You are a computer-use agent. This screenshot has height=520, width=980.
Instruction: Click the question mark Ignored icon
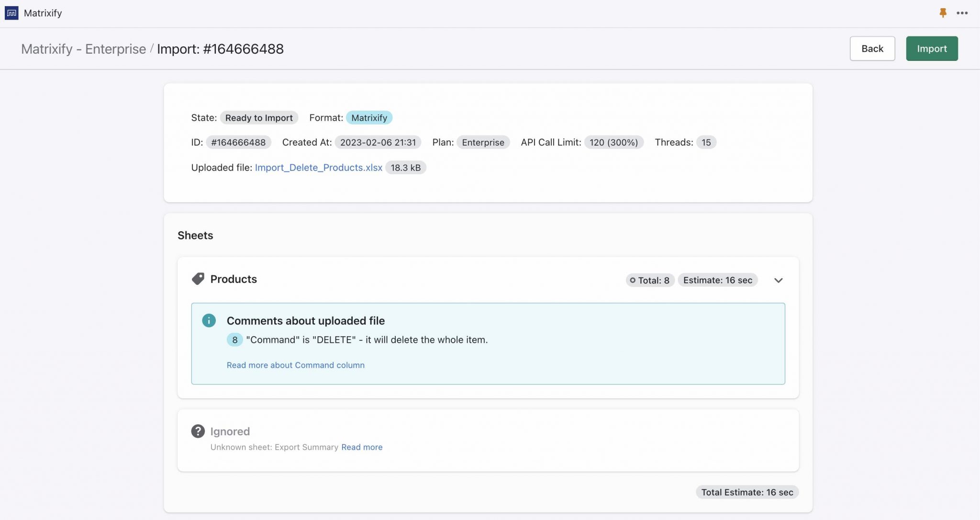click(x=198, y=431)
